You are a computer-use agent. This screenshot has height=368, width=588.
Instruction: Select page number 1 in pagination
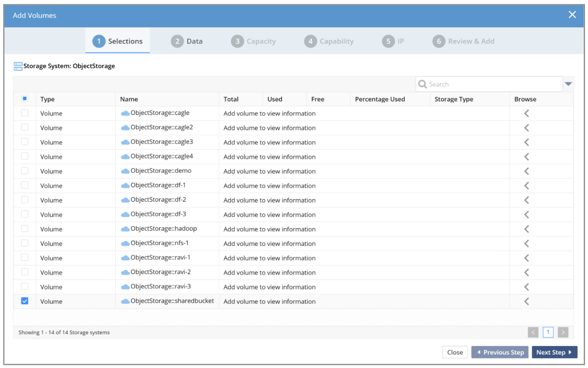coord(548,332)
